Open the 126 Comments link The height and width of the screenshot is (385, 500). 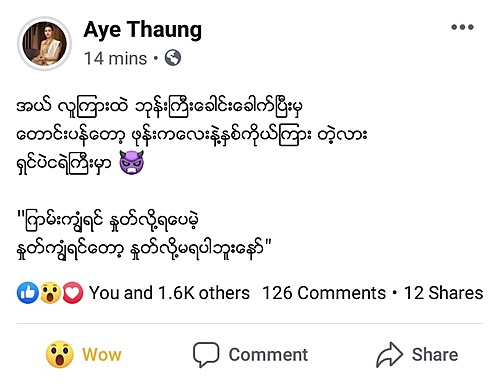324,293
